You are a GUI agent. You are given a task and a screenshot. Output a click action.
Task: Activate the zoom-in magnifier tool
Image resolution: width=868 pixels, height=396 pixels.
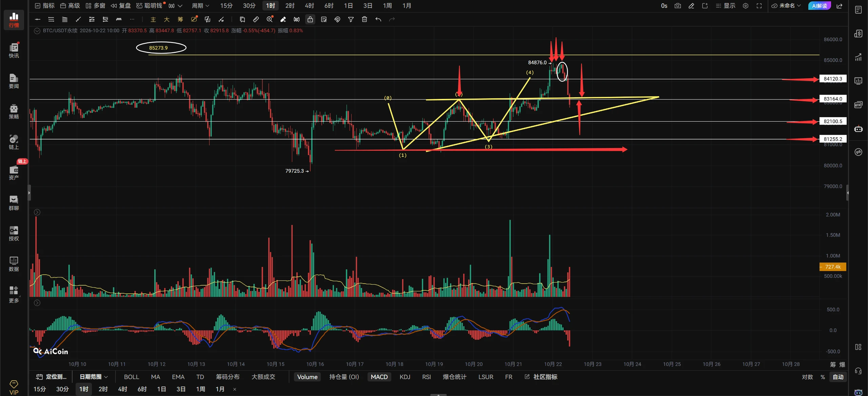(270, 19)
